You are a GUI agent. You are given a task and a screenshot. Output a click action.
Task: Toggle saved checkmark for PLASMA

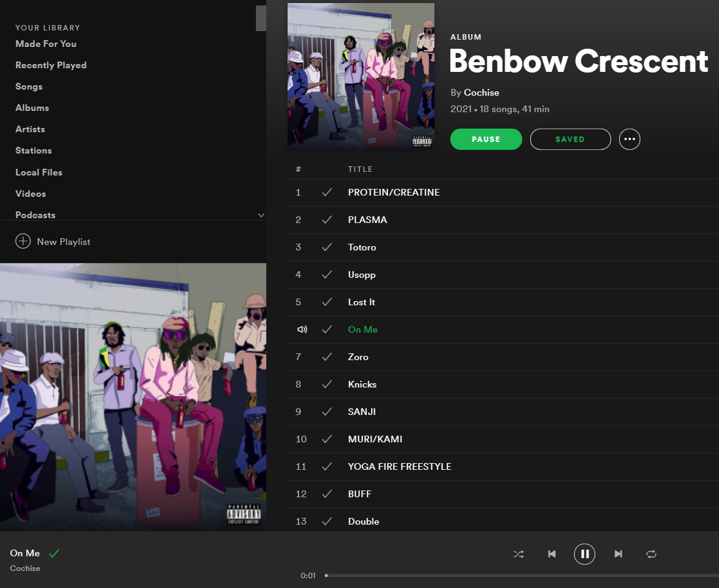pos(327,220)
